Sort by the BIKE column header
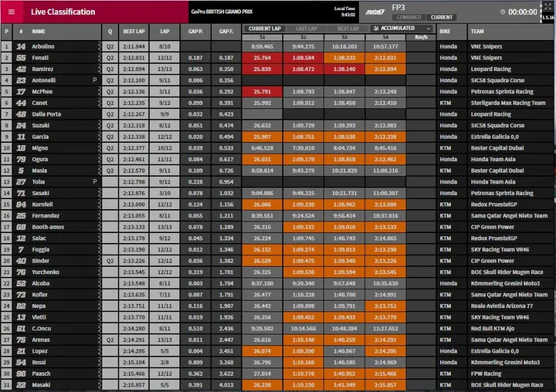556x392 pixels. tap(452, 32)
